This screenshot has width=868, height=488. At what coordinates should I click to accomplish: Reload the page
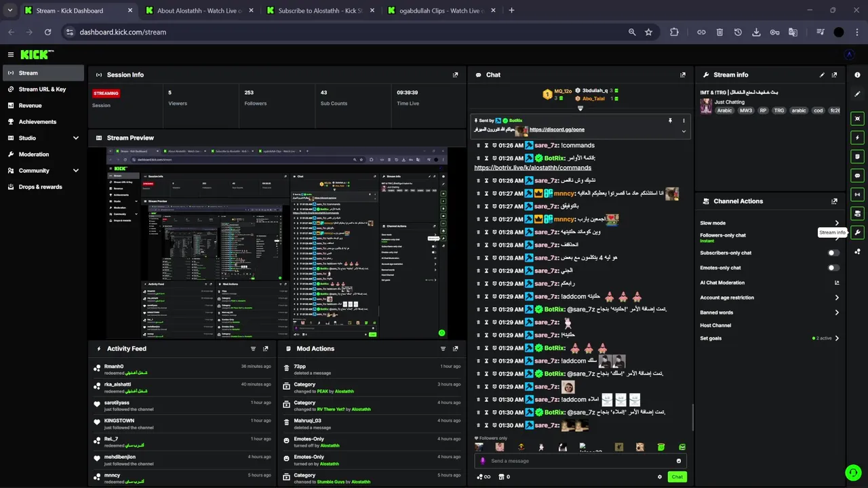[x=47, y=32]
